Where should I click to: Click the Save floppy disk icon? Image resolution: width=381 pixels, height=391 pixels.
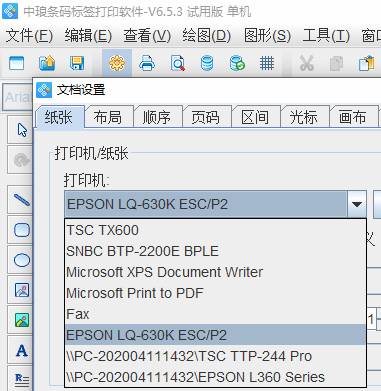[77, 63]
